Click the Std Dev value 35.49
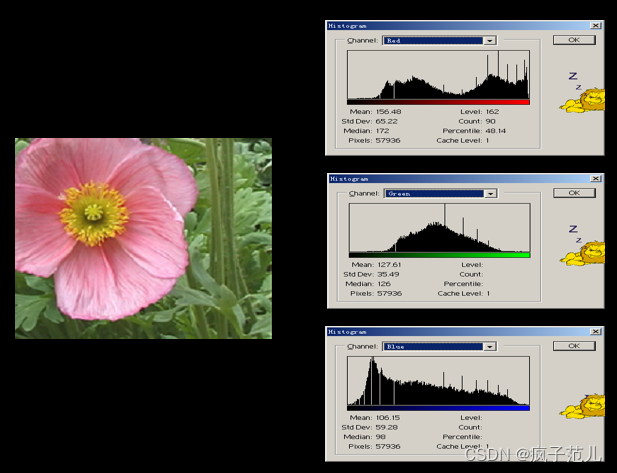Screen dimensions: 617x473 point(388,274)
